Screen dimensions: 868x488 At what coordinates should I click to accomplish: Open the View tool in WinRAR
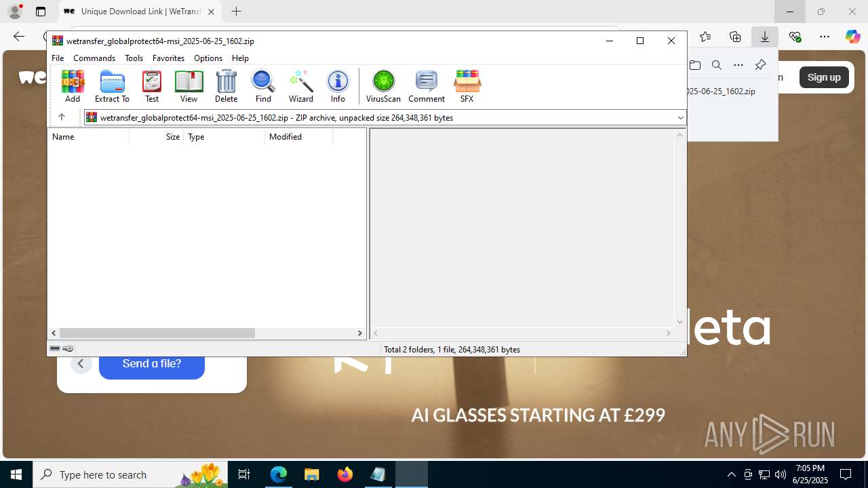point(189,86)
